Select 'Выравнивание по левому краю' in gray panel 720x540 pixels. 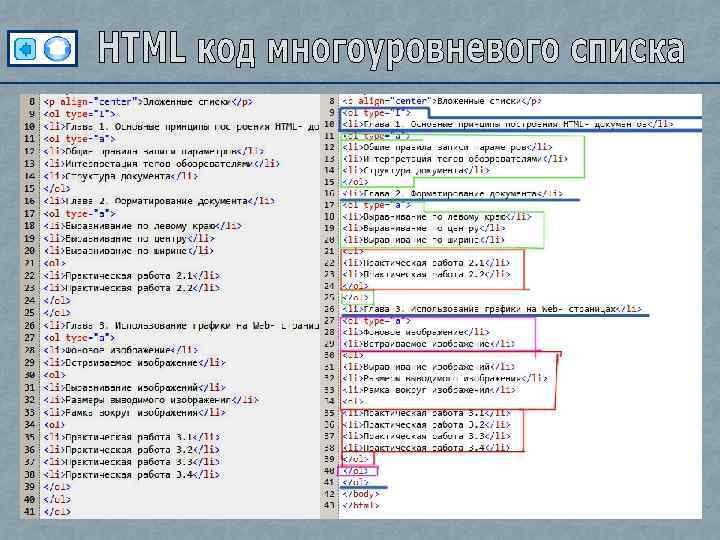click(142, 226)
